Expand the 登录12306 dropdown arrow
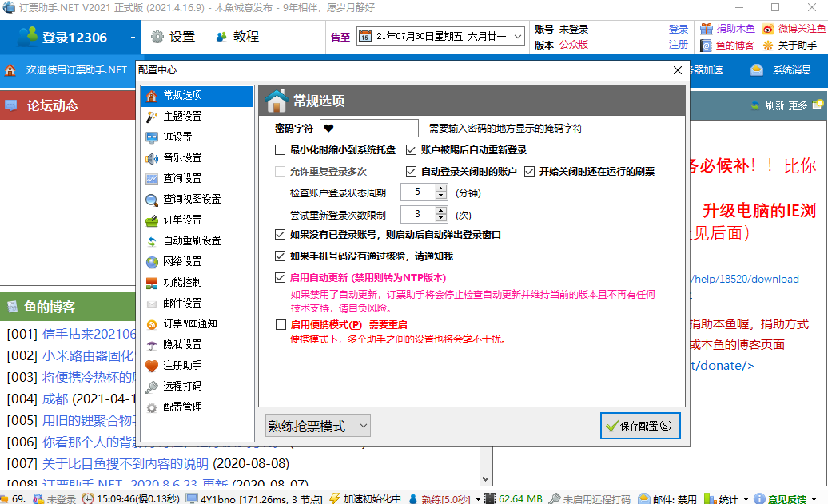This screenshot has width=828, height=504. pos(133,36)
